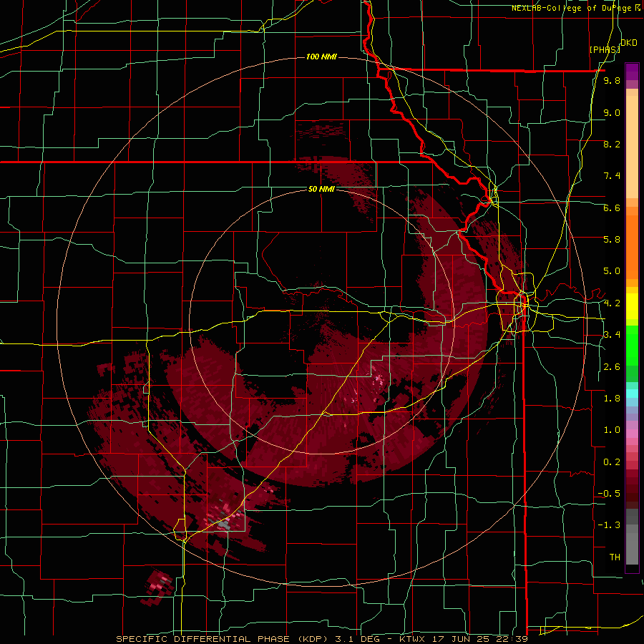
Task: Click the 1.0 scale value
Action: [x=612, y=430]
